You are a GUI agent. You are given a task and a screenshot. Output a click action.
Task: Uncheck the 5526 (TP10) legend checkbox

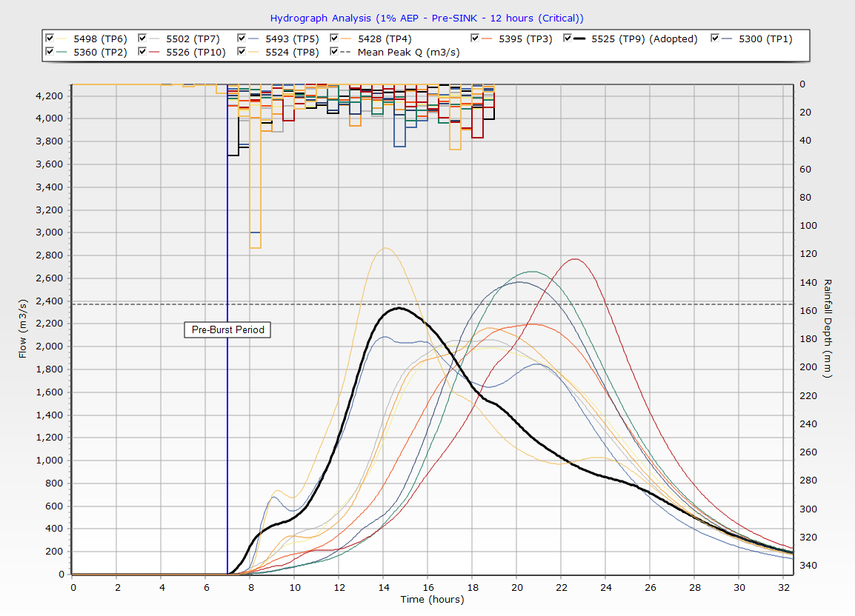pyautogui.click(x=142, y=52)
